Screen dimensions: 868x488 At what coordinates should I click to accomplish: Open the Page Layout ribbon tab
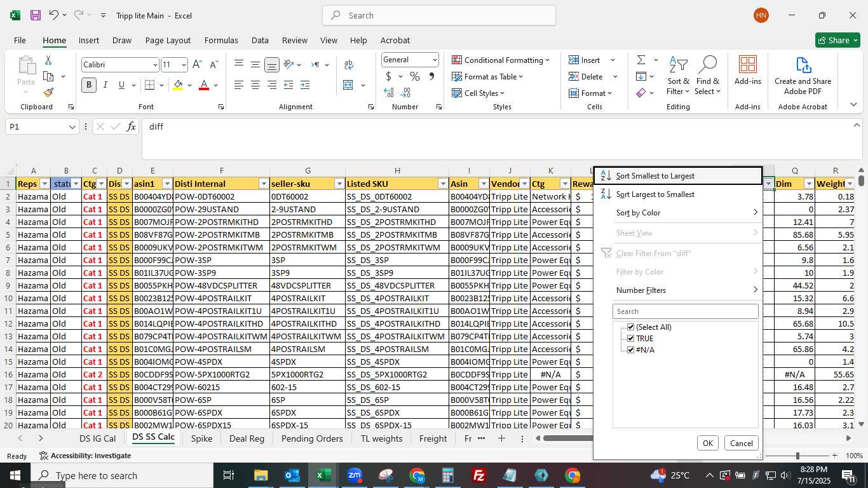168,40
